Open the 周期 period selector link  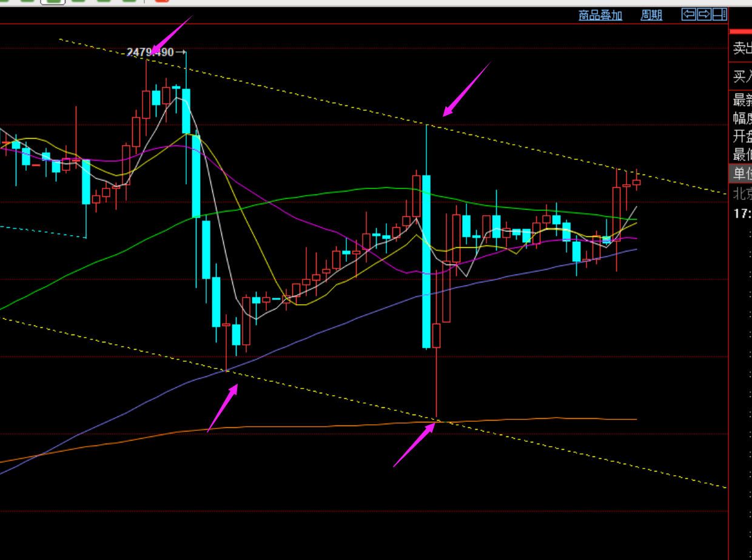pyautogui.click(x=651, y=16)
